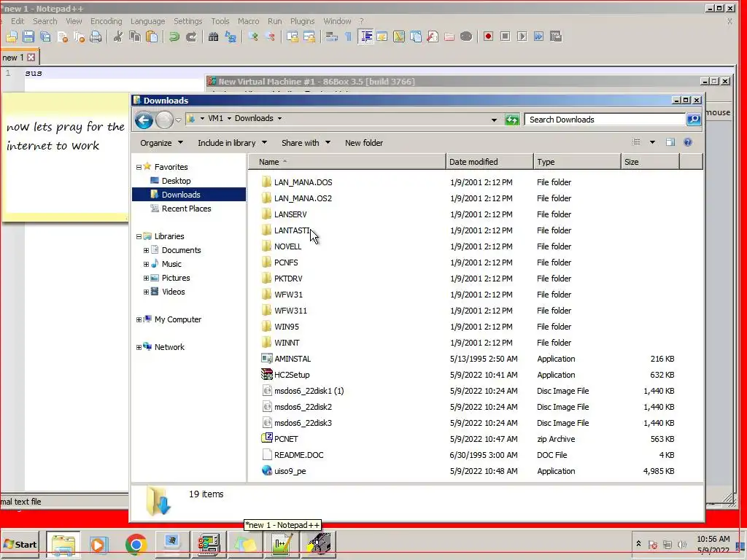Viewport: 747px width, 560px height.
Task: Undo with the green arrow icon
Action: [174, 36]
